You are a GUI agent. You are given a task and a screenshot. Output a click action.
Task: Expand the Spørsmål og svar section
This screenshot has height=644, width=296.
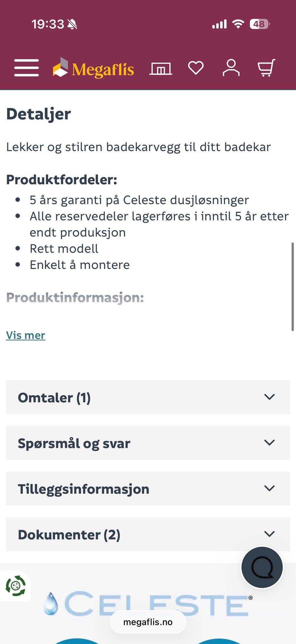click(148, 443)
